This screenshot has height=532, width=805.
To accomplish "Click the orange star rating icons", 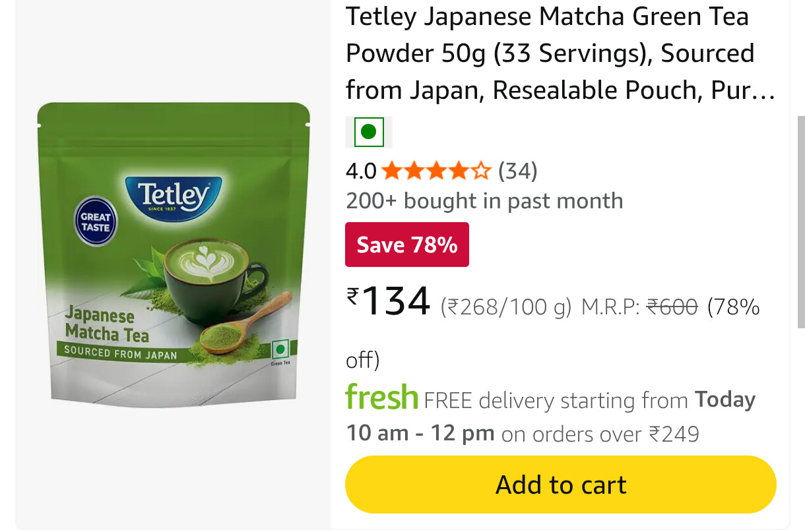I will coord(436,171).
